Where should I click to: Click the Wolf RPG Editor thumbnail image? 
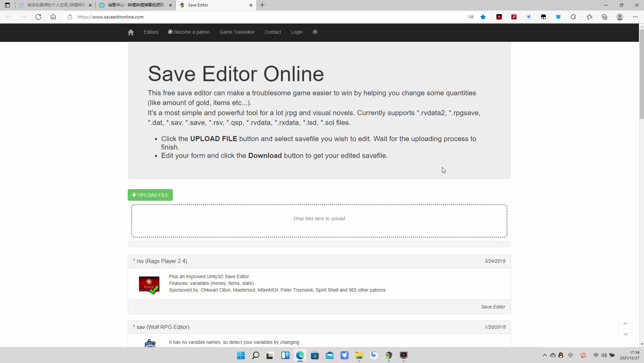(150, 343)
